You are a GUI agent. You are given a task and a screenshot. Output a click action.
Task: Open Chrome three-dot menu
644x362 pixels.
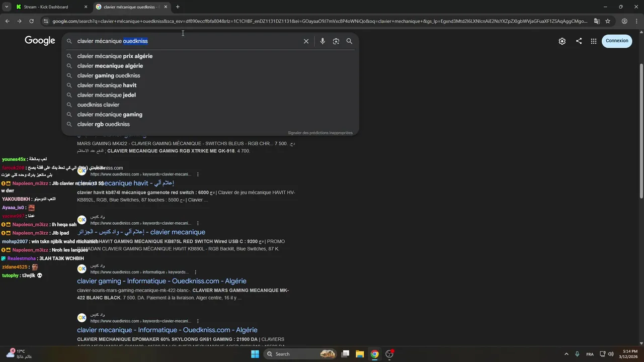636,21
